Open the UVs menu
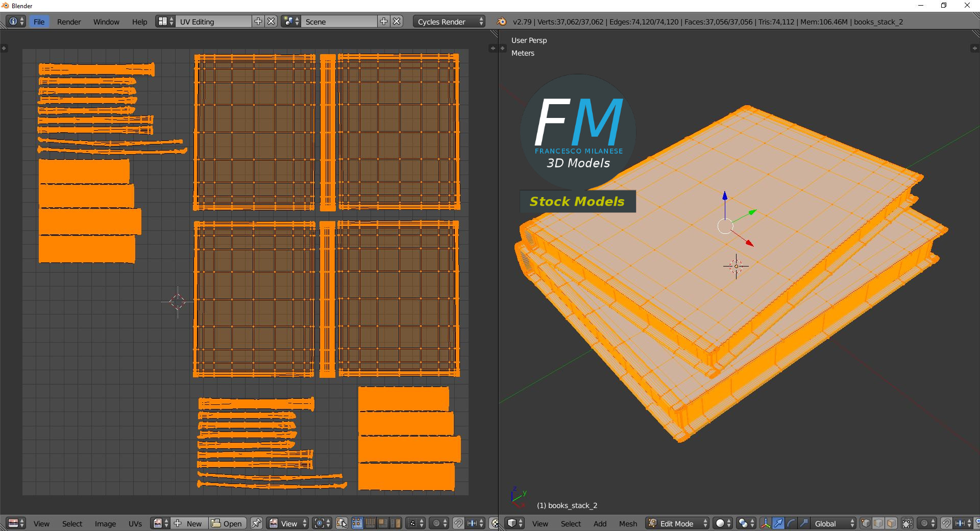 (x=135, y=523)
